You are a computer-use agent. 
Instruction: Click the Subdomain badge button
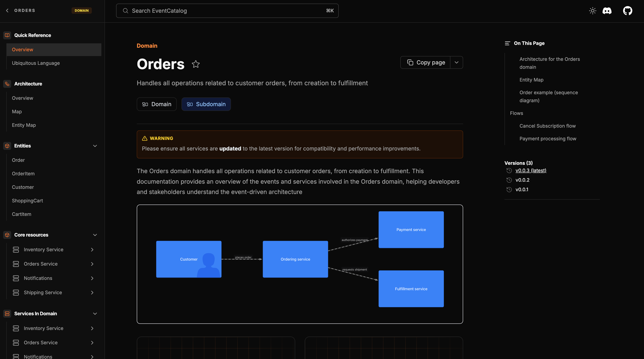206,104
